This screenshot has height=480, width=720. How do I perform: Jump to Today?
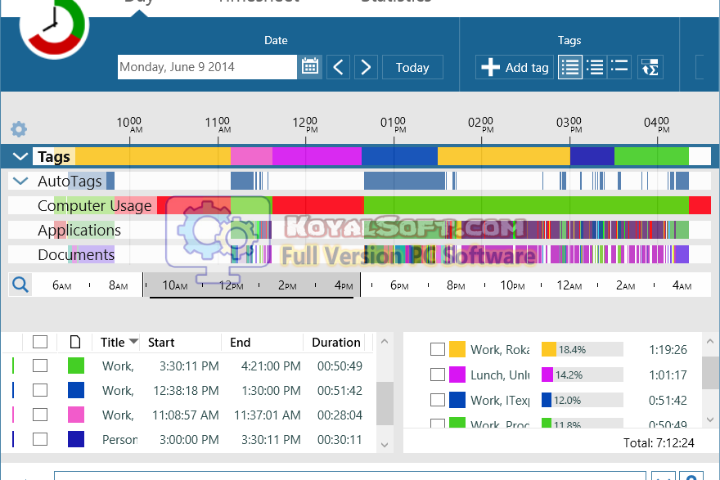412,67
